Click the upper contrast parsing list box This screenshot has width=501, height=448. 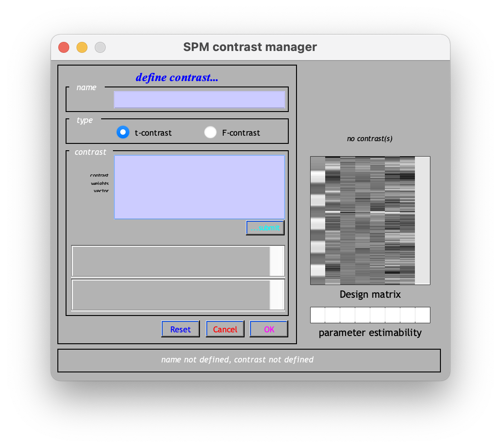[171, 261]
